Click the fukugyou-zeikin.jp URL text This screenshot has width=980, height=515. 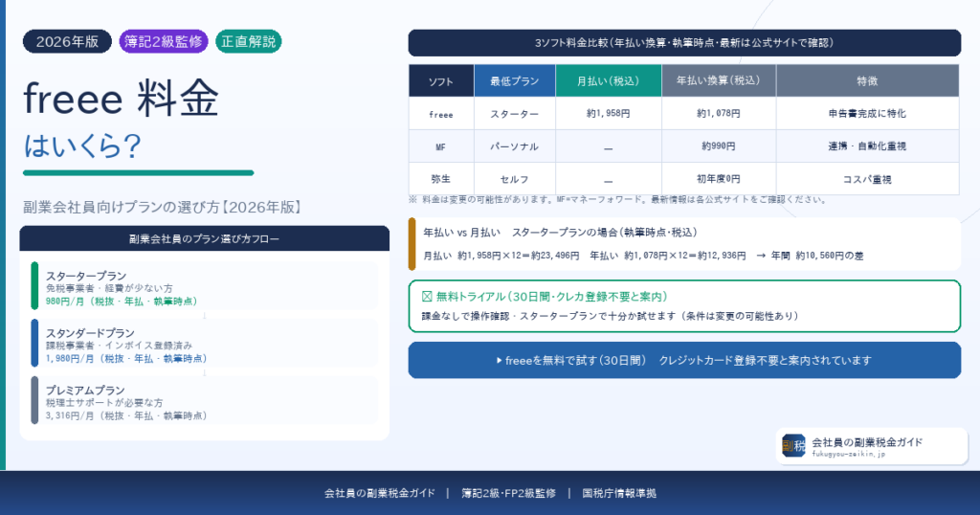point(849,455)
